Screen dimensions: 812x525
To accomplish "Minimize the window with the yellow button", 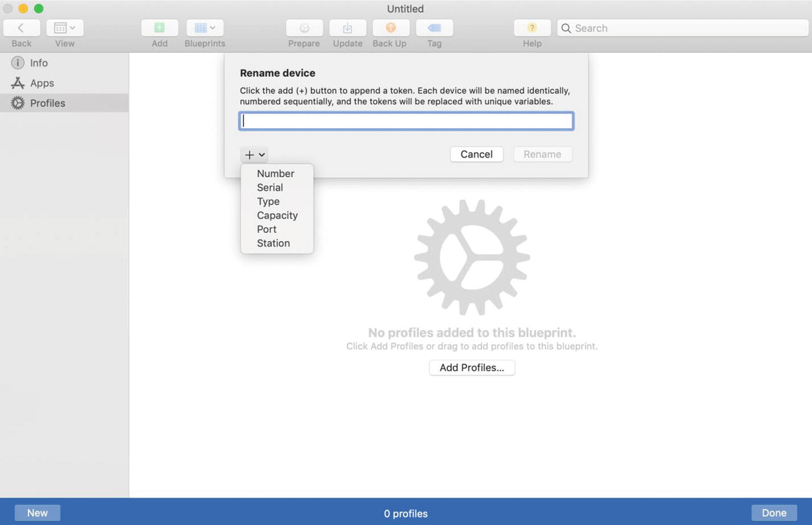I will [23, 9].
